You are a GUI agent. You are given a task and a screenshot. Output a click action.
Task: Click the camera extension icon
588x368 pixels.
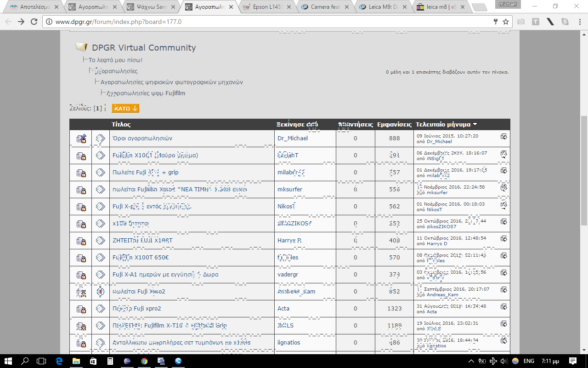coord(521,22)
